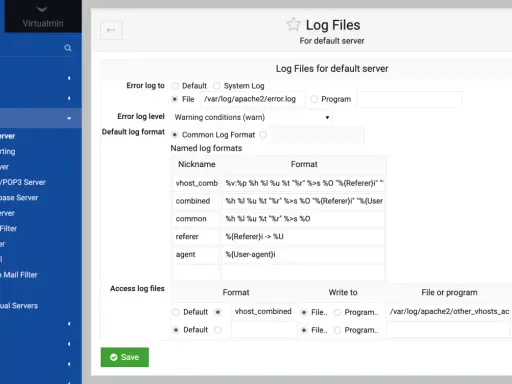This screenshot has height=384, width=512.
Task: Star the Log Files page as favorite
Action: click(x=293, y=25)
